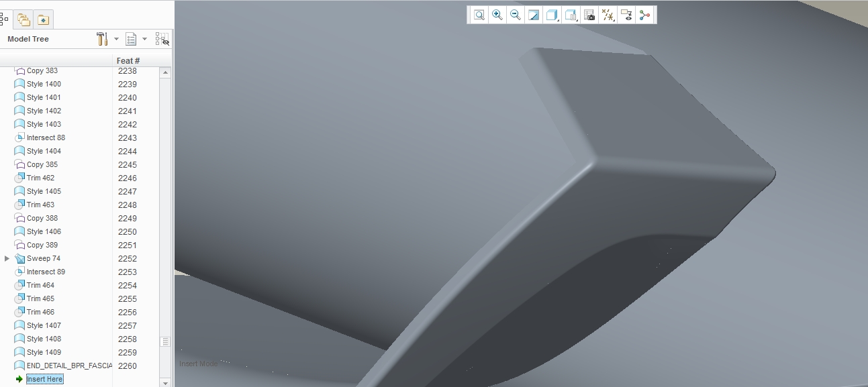Click the model tree scroll-down arrow
The image size is (868, 387).
point(165,382)
